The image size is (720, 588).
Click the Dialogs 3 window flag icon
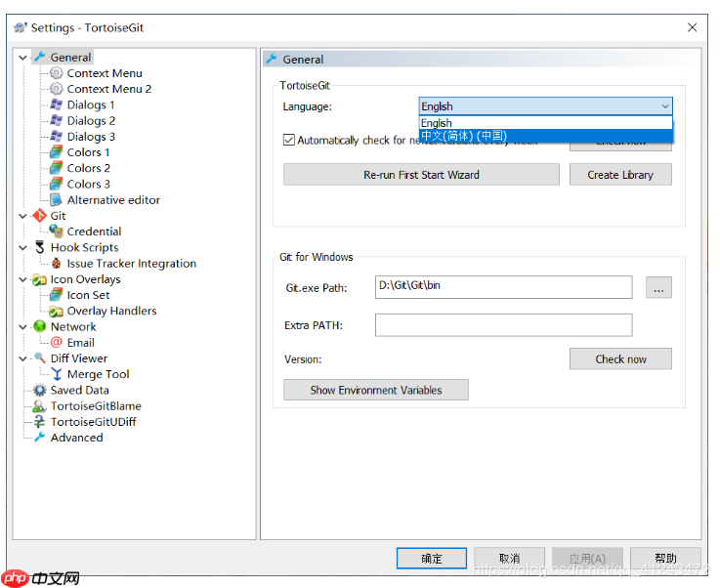coord(56,137)
